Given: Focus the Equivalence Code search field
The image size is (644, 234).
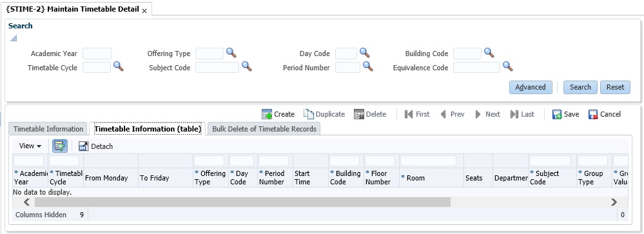Looking at the screenshot, I should (477, 67).
